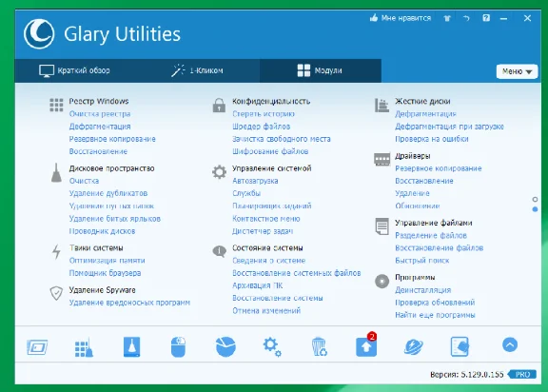Open Удаление вредоносных программ
The height and width of the screenshot is (392, 548).
click(x=129, y=303)
